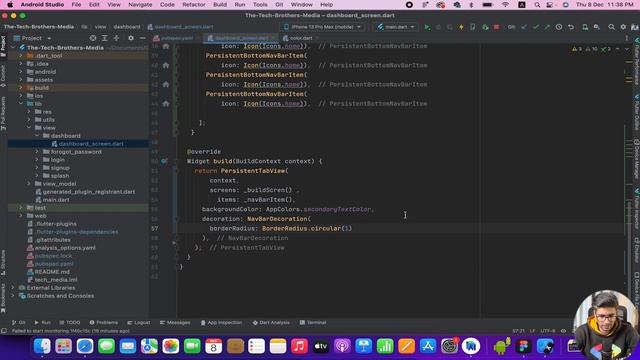The width and height of the screenshot is (640, 360).
Task: Open IDE settings gear in top toolbar
Action: [623, 27]
